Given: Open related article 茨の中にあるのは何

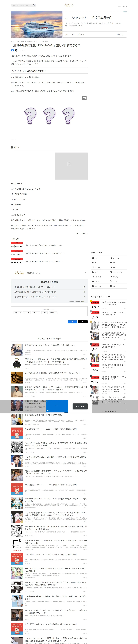Looking at the screenshot, I should (49, 292).
